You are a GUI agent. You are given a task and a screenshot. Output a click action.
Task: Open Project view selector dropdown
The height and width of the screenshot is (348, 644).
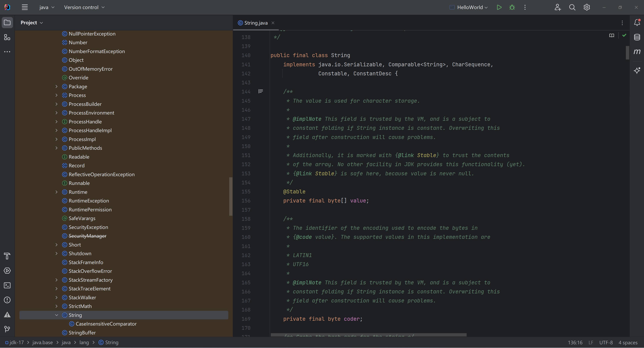pos(32,22)
